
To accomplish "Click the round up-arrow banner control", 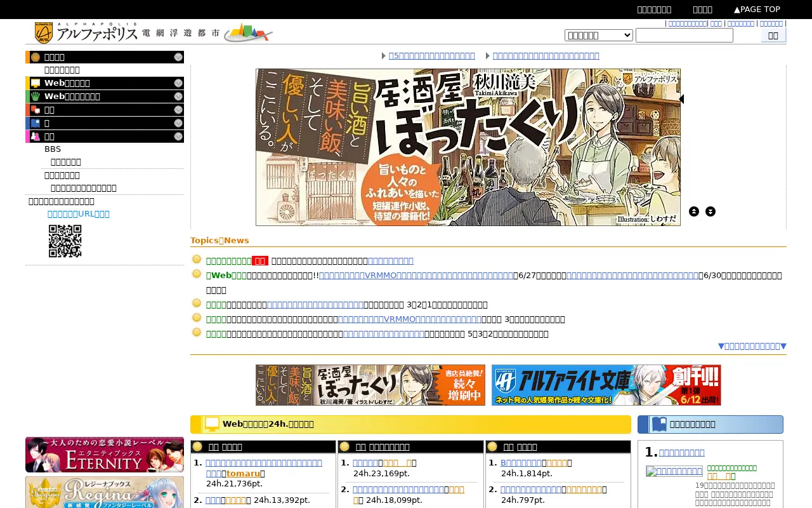I will click(694, 211).
